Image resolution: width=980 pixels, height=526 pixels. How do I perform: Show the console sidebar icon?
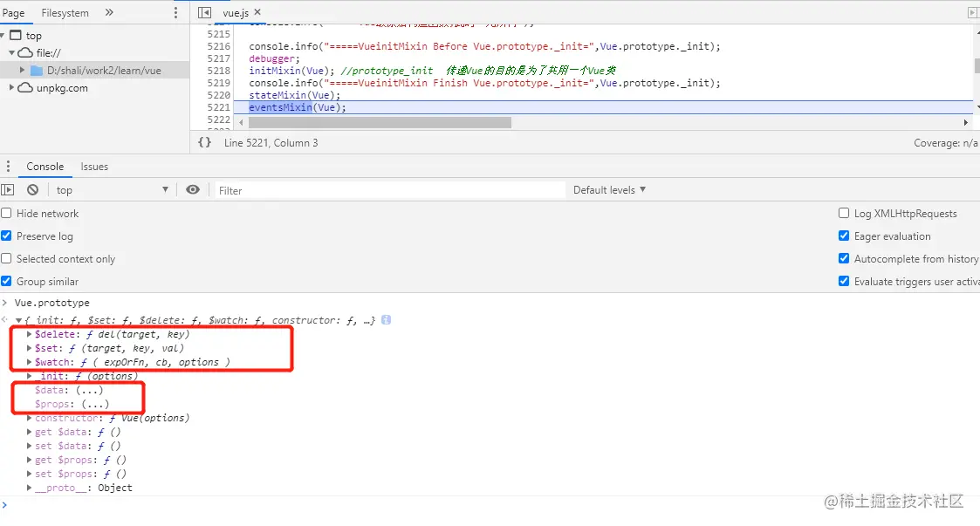[8, 190]
